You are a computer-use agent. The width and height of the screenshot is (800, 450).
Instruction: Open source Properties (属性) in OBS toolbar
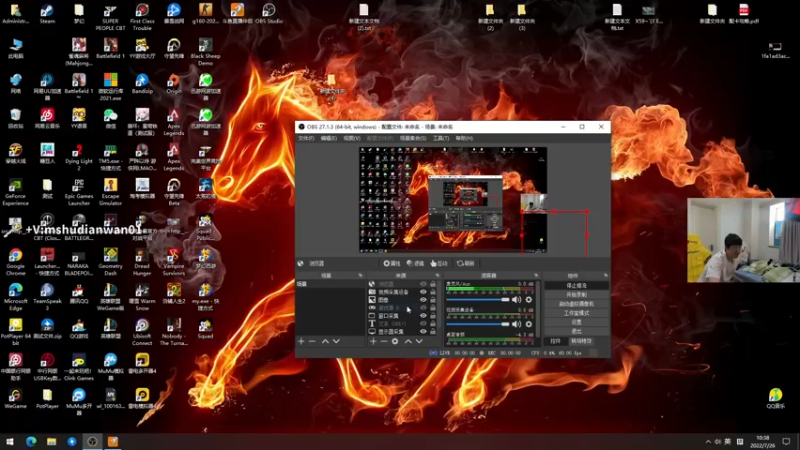pyautogui.click(x=392, y=263)
